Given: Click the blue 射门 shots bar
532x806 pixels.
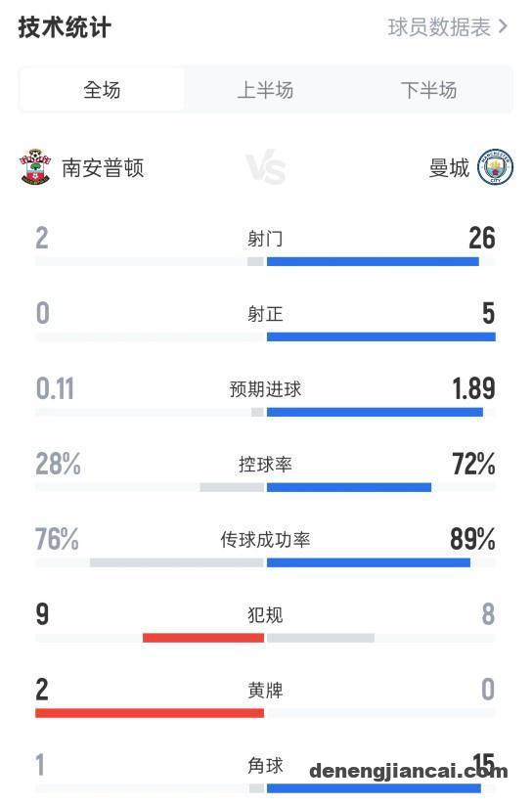Looking at the screenshot, I should click(373, 261).
